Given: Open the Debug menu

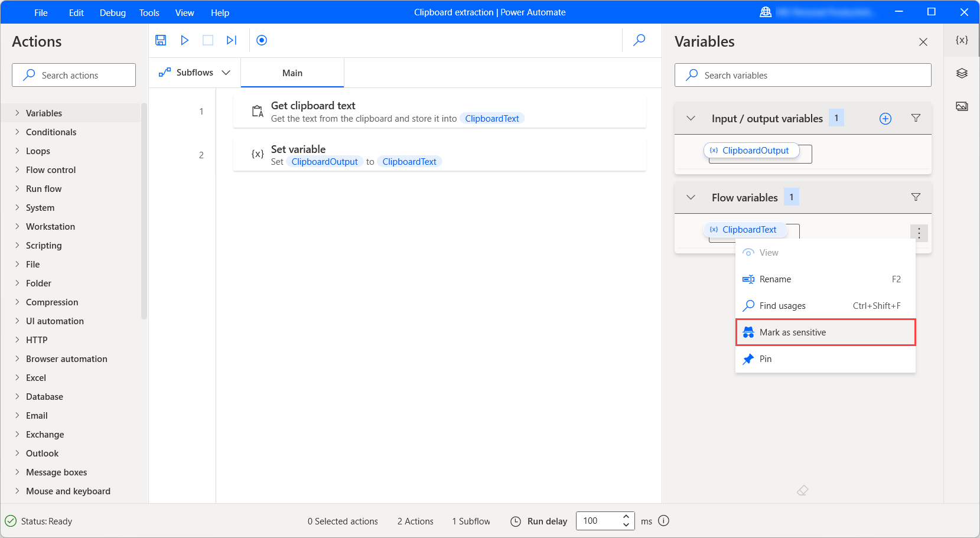Looking at the screenshot, I should (112, 12).
